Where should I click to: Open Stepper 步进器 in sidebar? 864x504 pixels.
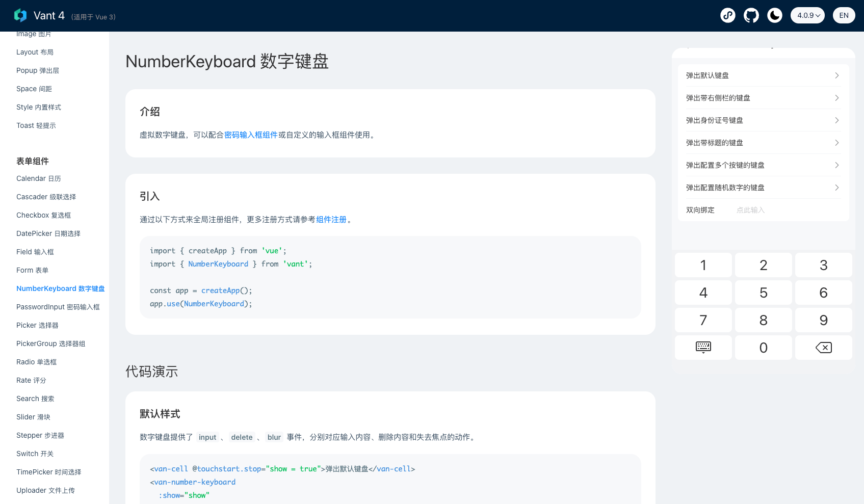click(x=40, y=435)
